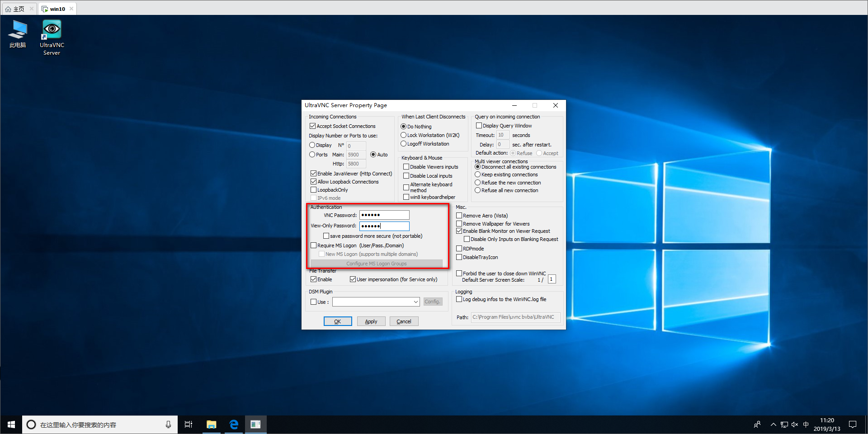Open the People icon in system tray
This screenshot has width=868, height=434.
[757, 425]
